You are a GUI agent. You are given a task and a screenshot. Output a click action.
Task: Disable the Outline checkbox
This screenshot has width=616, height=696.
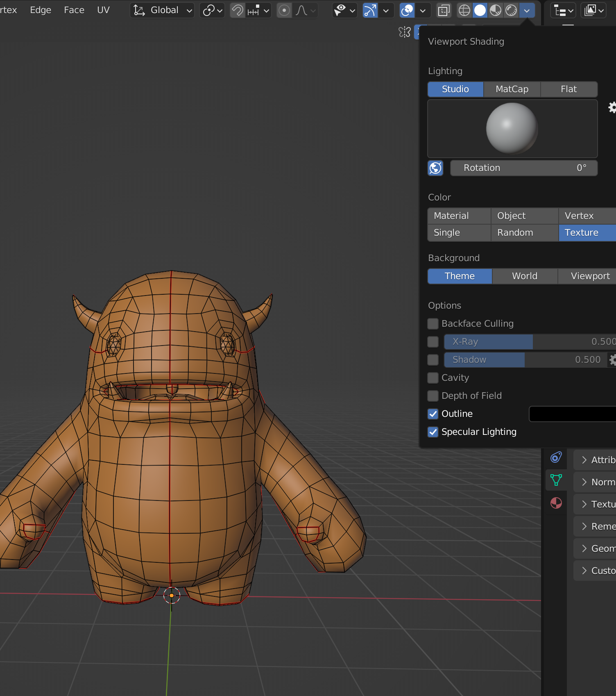coord(433,414)
